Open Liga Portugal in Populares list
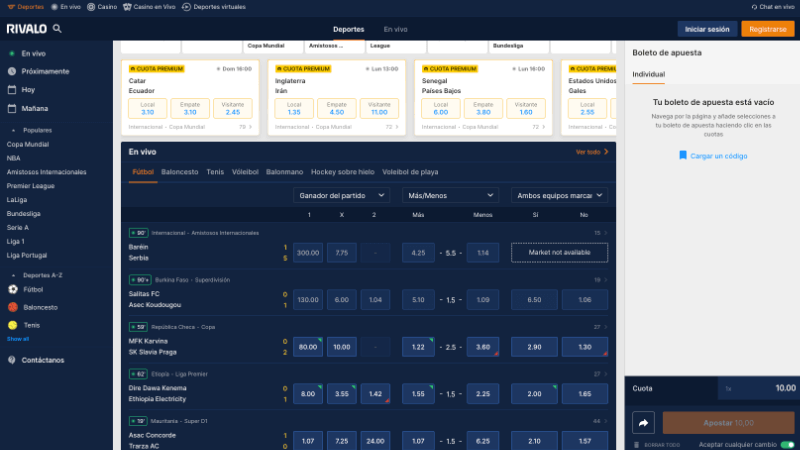The width and height of the screenshot is (800, 450). [x=27, y=255]
